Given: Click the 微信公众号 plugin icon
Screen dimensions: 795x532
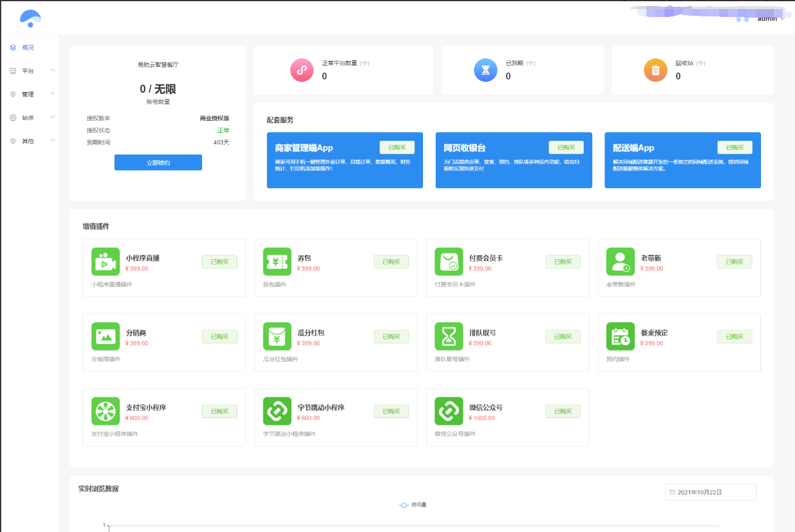Looking at the screenshot, I should coord(449,411).
